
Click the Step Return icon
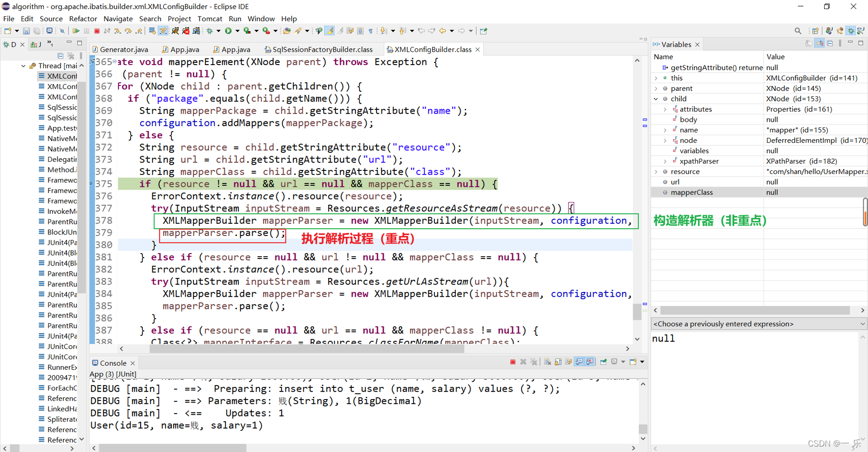139,31
